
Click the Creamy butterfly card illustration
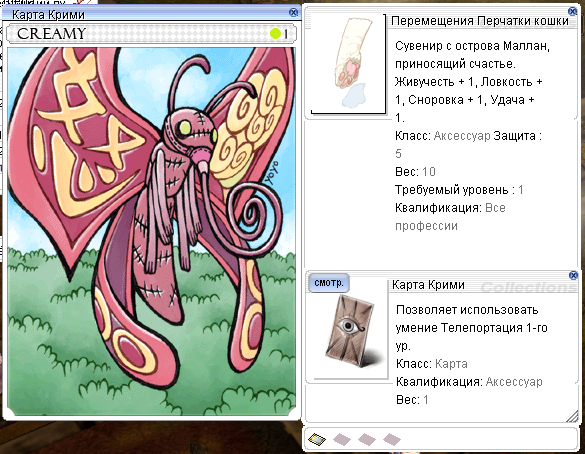pos(151,231)
